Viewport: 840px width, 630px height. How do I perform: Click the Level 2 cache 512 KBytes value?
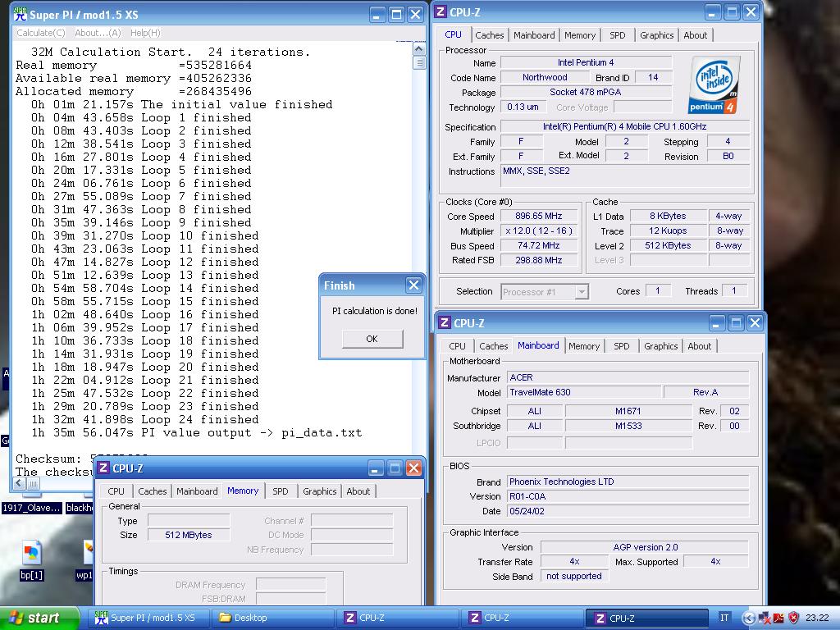[x=668, y=246]
